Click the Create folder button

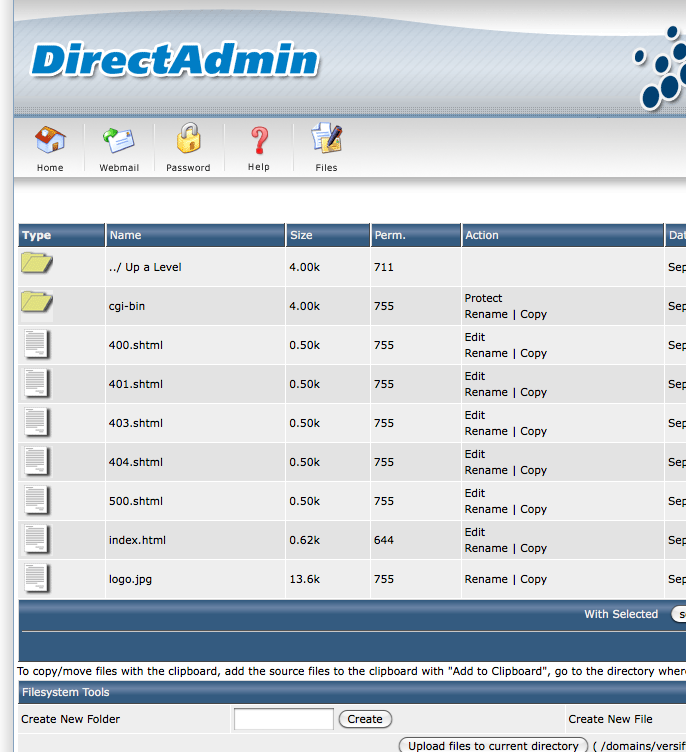pyautogui.click(x=365, y=719)
